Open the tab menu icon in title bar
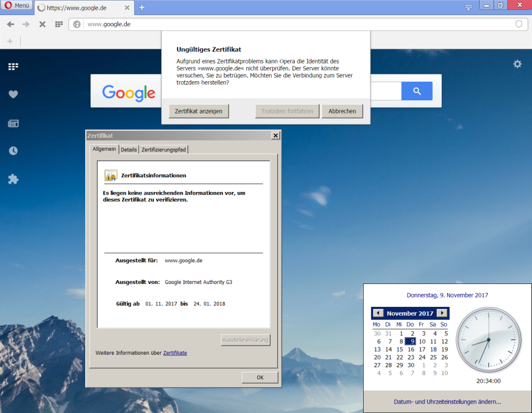The width and height of the screenshot is (532, 413). pos(468,7)
